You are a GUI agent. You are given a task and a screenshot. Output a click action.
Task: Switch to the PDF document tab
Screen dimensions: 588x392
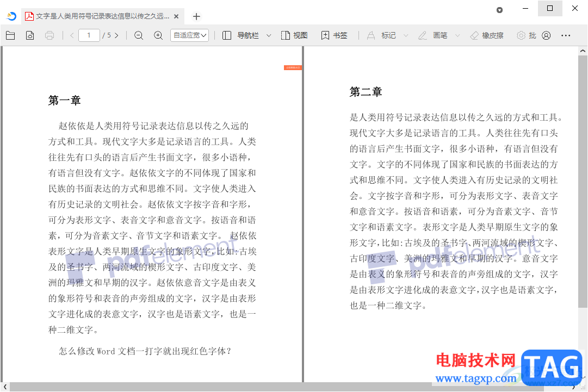point(102,16)
